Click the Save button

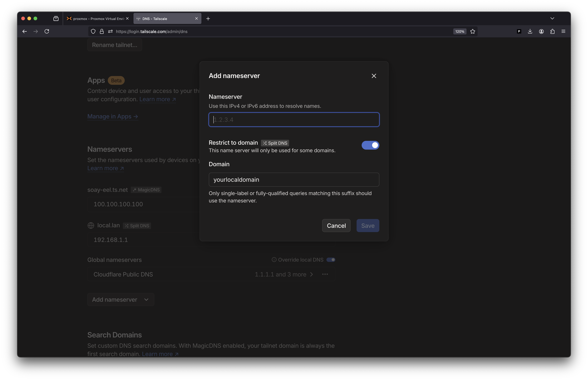(367, 225)
